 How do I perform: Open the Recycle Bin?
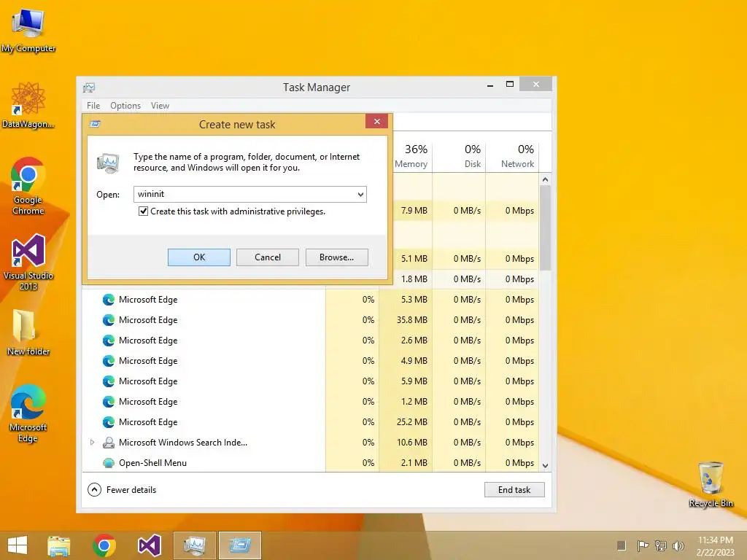[x=711, y=484]
